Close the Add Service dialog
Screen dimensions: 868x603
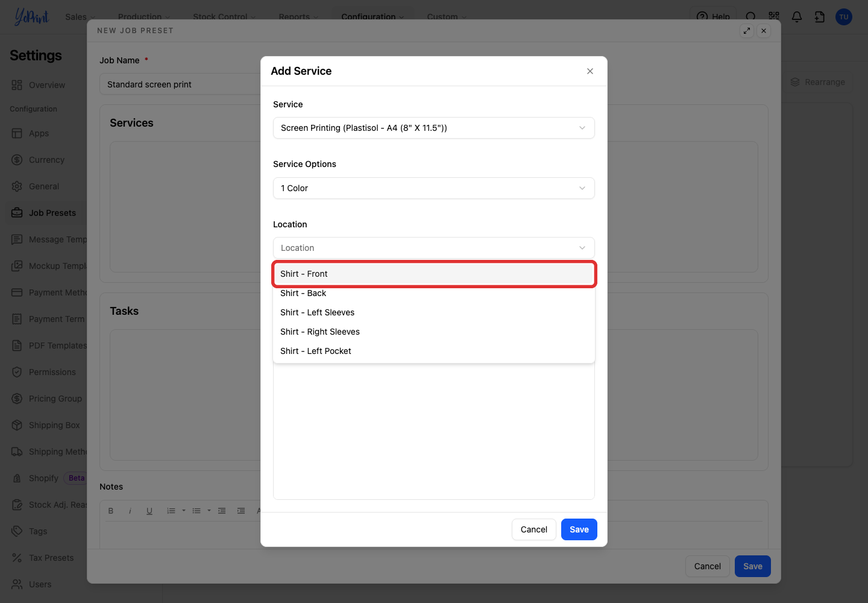click(590, 71)
